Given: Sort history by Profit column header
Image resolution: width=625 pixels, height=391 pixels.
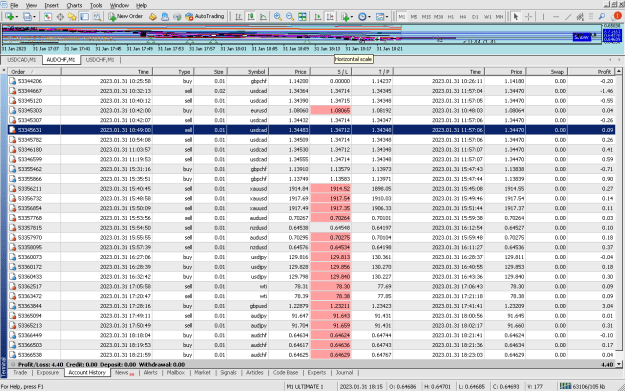Looking at the screenshot, I should click(591, 72).
